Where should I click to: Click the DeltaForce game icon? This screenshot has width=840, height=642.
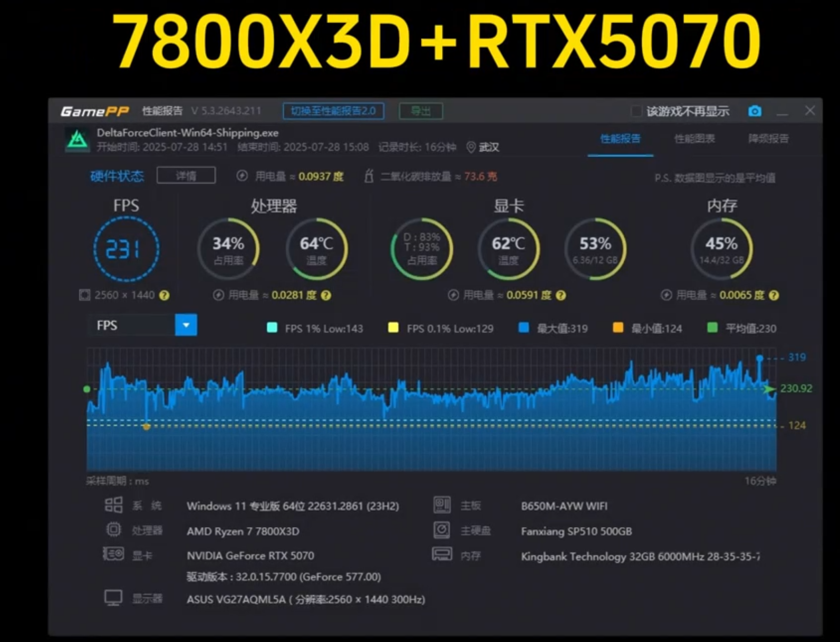78,140
